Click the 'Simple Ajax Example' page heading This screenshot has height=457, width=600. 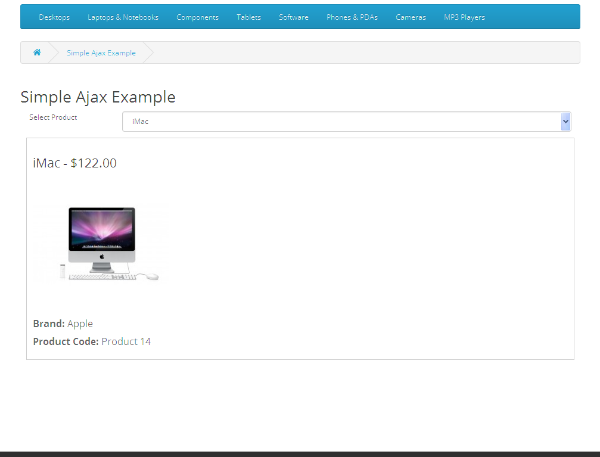click(98, 97)
